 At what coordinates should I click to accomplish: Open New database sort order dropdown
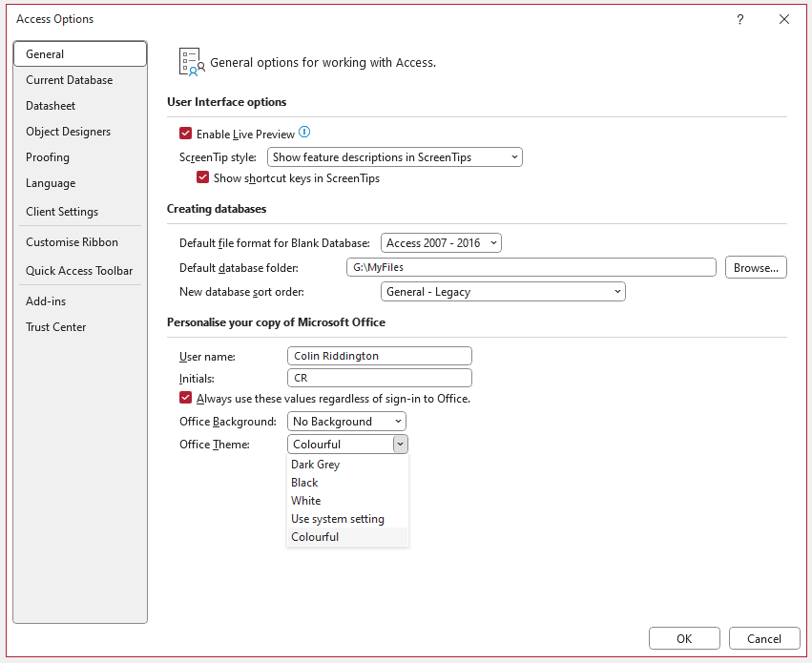pos(503,292)
